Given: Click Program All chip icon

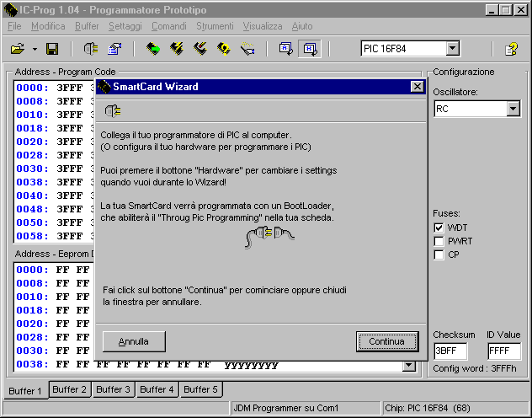Looking at the screenshot, I should (x=177, y=49).
